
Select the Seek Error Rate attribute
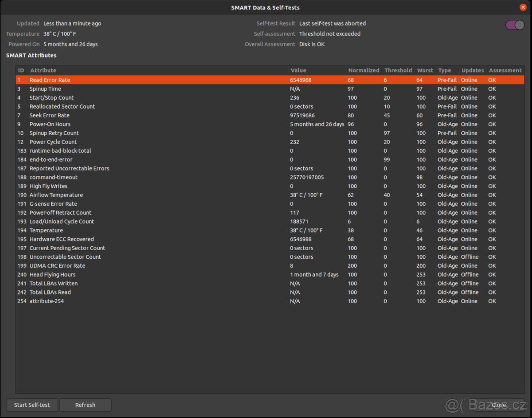[49, 115]
